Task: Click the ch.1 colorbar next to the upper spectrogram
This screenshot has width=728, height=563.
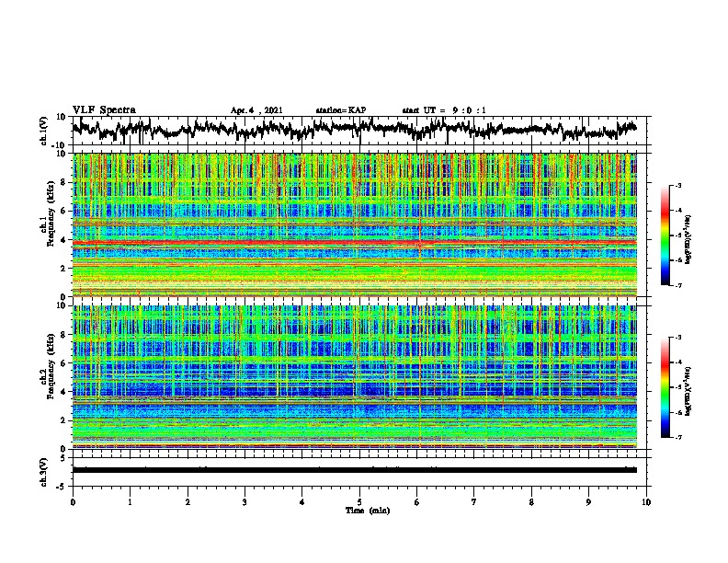Action: click(x=665, y=236)
